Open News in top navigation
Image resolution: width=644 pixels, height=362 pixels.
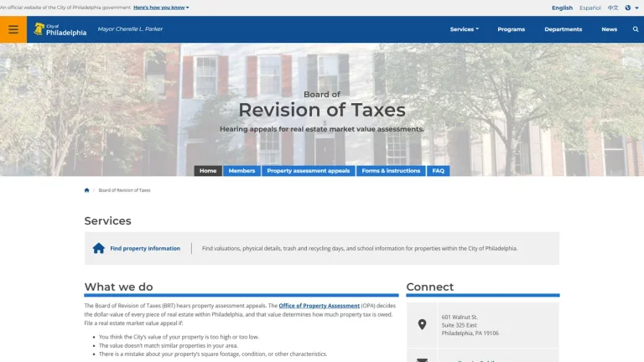pos(609,29)
